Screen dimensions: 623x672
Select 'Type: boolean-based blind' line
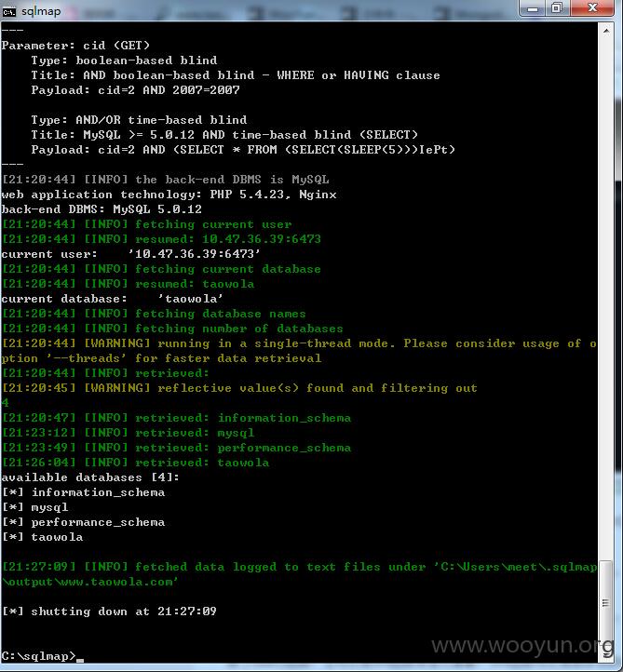(124, 60)
